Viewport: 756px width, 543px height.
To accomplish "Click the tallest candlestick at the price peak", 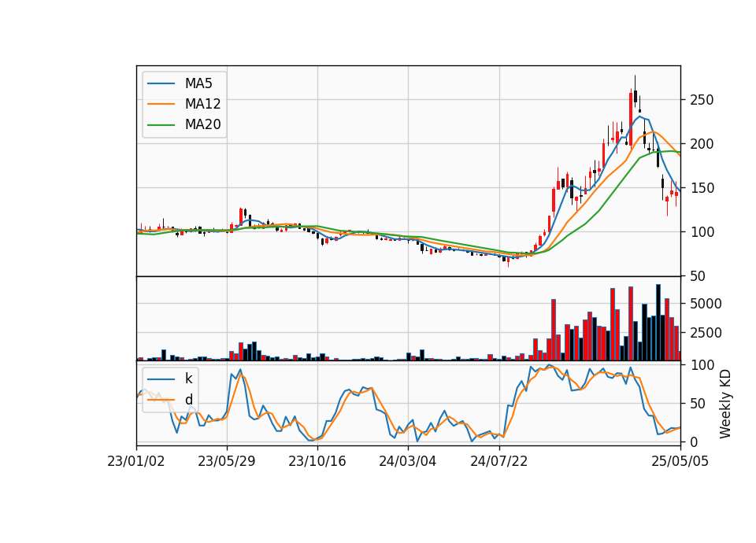I will (x=631, y=119).
